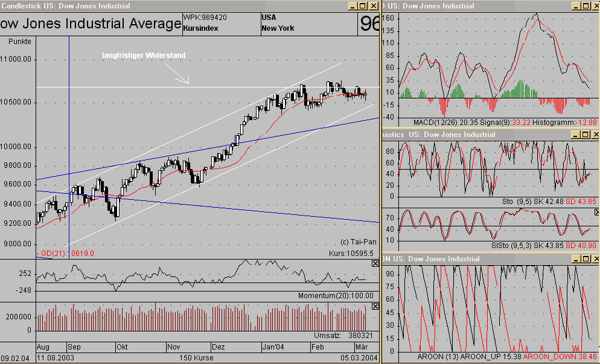600x364 pixels.
Task: Click the USA country label
Action: [x=269, y=18]
